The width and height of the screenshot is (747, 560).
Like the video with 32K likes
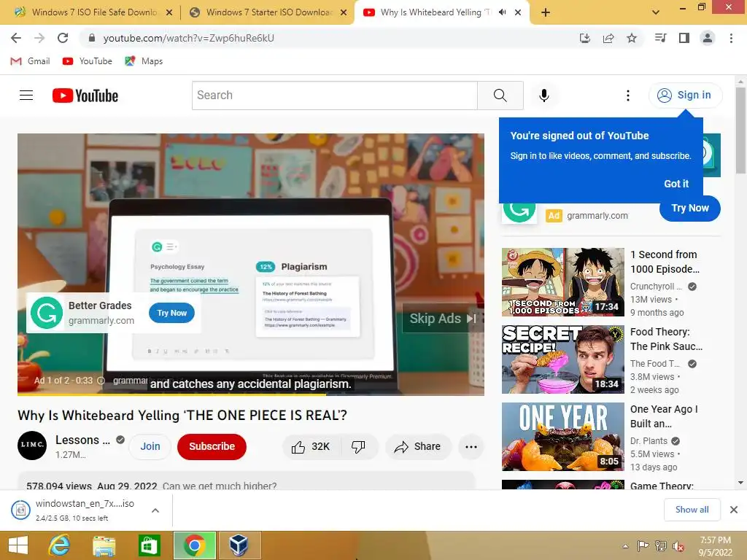tap(311, 447)
